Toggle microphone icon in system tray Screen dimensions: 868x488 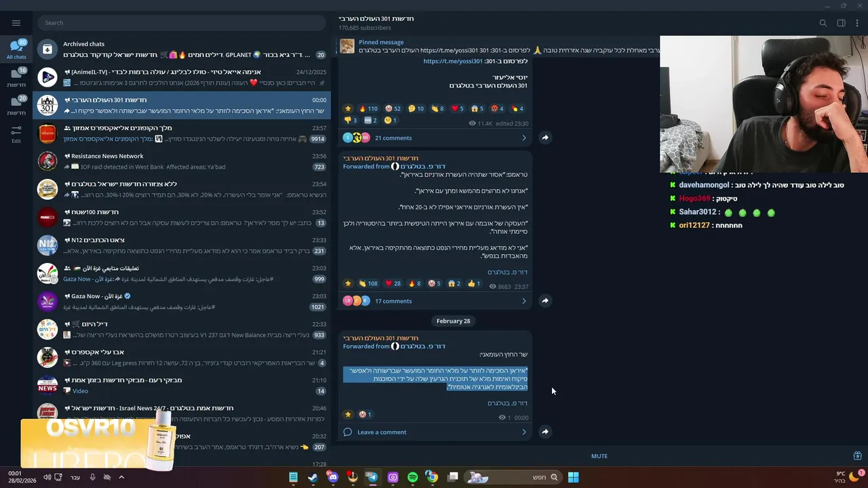point(92,477)
